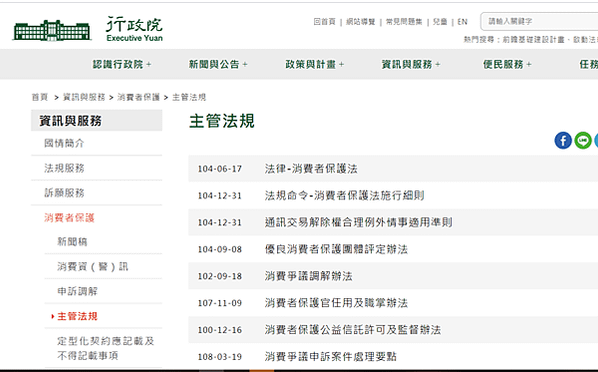The height and width of the screenshot is (372, 598).
Task: Click 首頁 breadcrumb link
Action: 40,97
